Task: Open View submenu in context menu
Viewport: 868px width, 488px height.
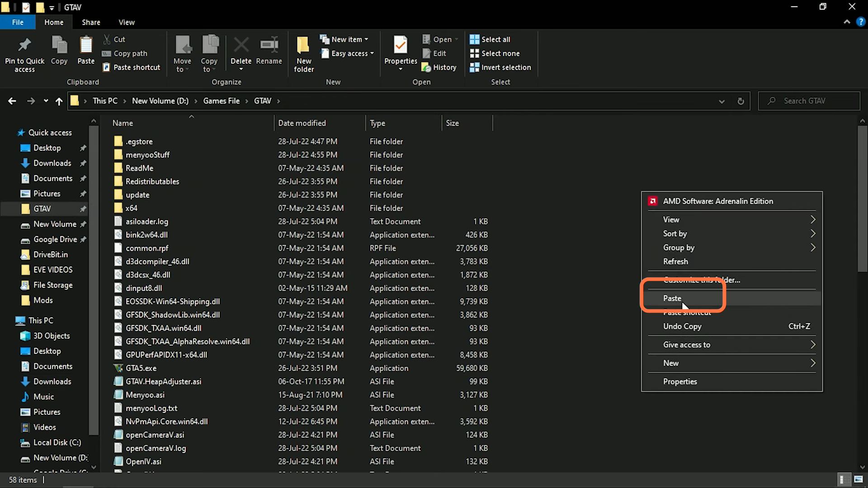Action: pyautogui.click(x=732, y=220)
